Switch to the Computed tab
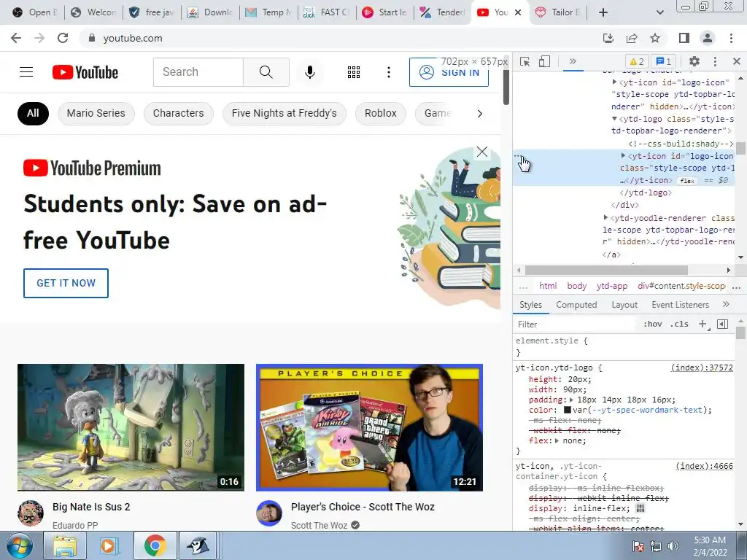 click(576, 305)
